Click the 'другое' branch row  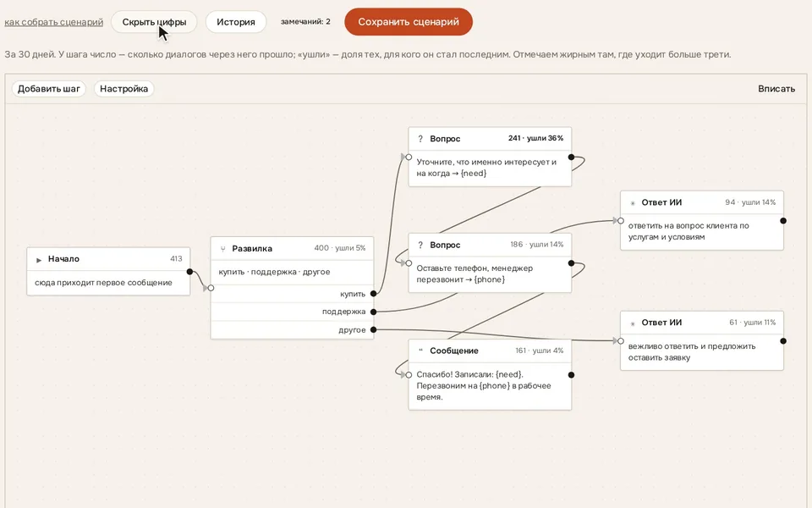[x=292, y=329]
